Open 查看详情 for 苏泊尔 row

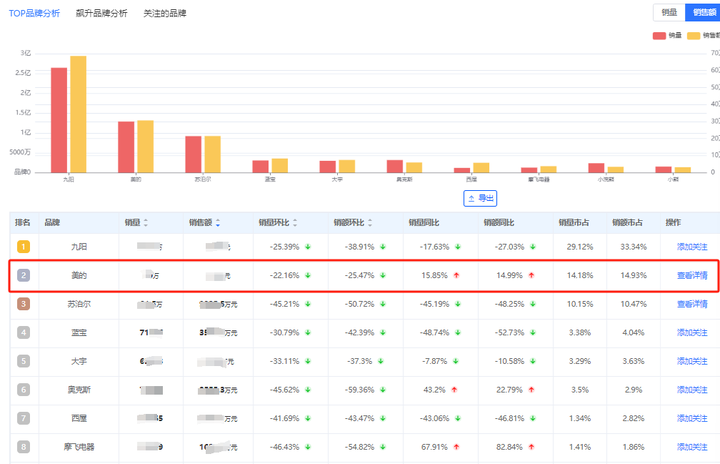pos(692,304)
